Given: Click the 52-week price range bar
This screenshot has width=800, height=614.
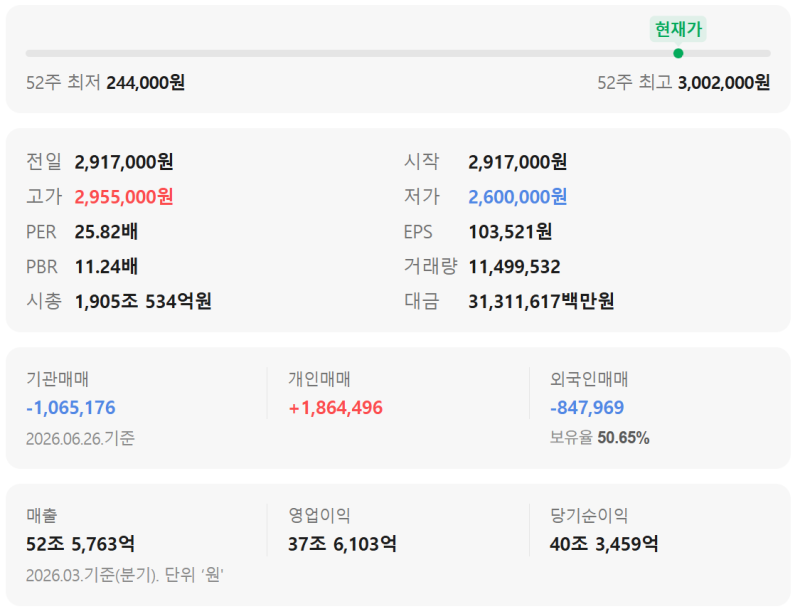Looking at the screenshot, I should point(398,54).
